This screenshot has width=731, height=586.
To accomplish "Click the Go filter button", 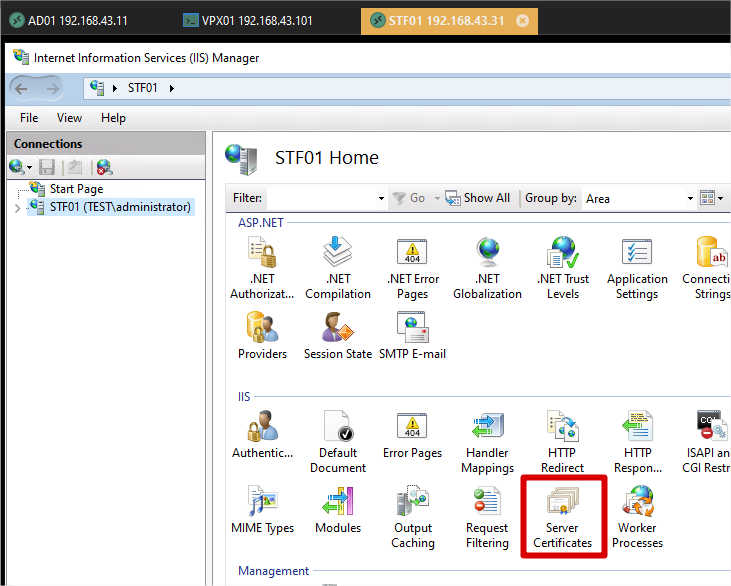I will coord(409,198).
